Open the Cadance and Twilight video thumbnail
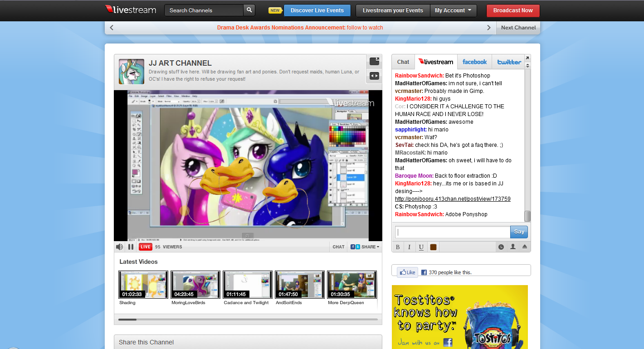 click(x=248, y=285)
